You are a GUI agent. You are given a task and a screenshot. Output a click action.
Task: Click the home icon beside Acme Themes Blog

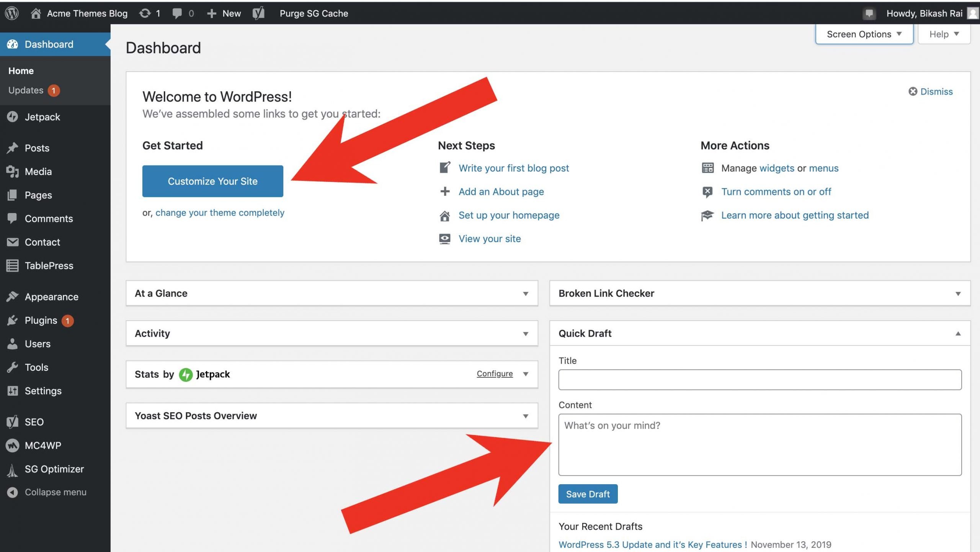[36, 13]
